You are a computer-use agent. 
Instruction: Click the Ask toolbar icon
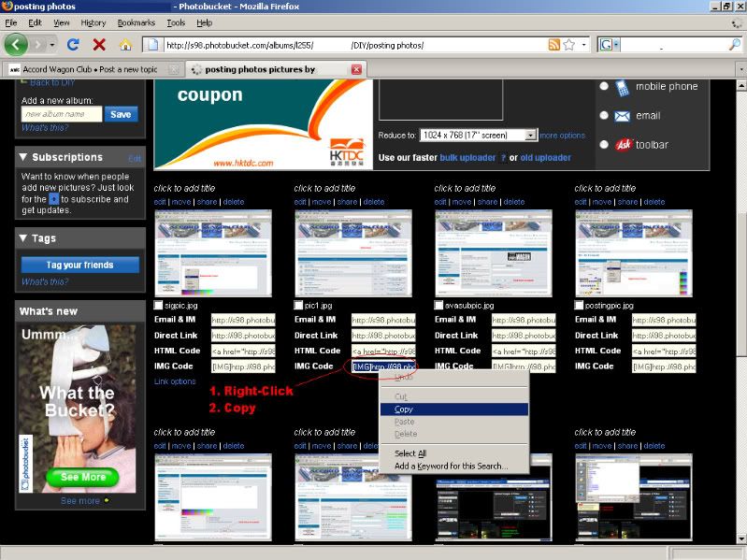[624, 144]
